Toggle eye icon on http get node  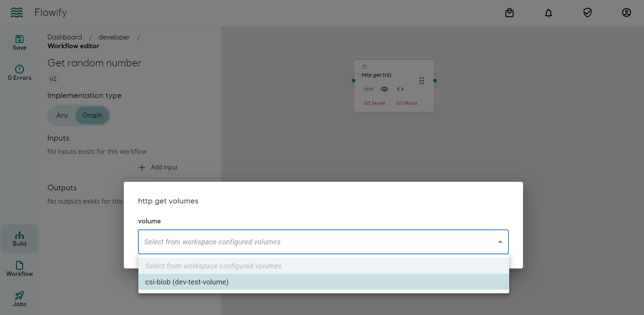(384, 89)
